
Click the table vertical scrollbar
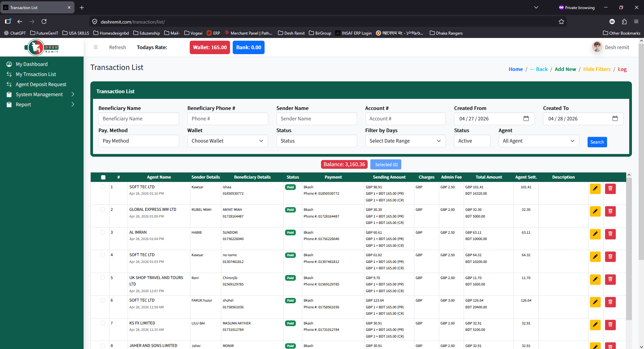(629, 249)
